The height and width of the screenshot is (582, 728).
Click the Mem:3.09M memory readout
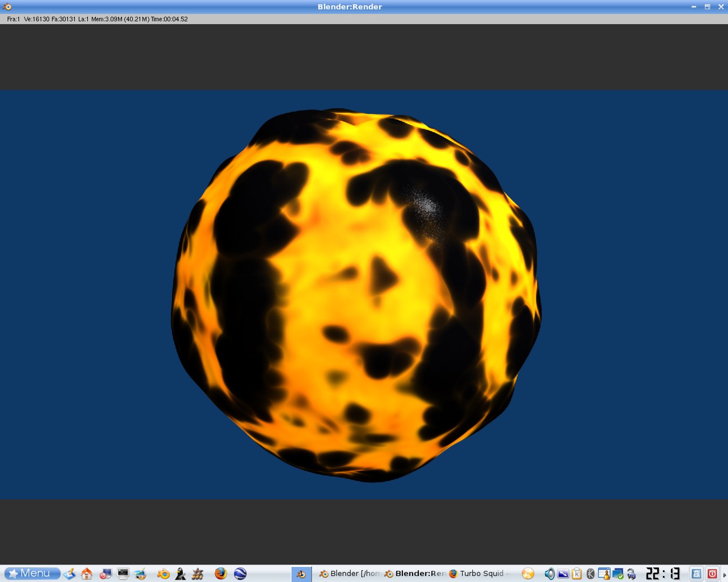pyautogui.click(x=107, y=19)
